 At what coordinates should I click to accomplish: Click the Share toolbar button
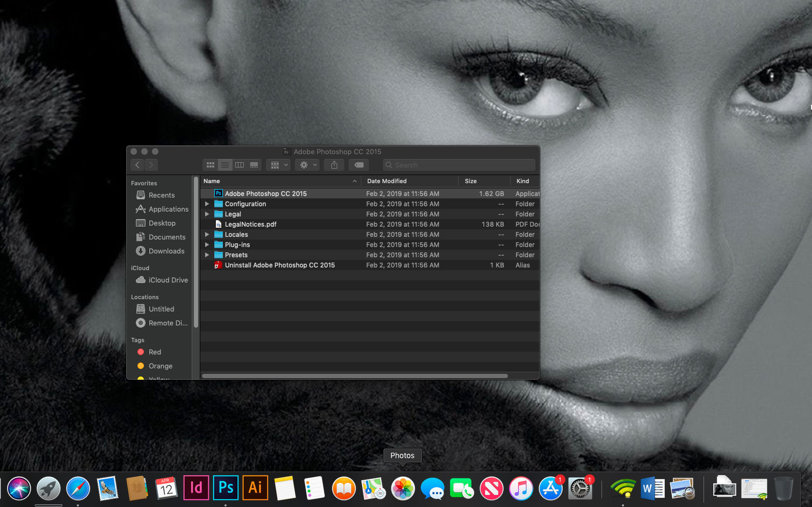pyautogui.click(x=334, y=165)
